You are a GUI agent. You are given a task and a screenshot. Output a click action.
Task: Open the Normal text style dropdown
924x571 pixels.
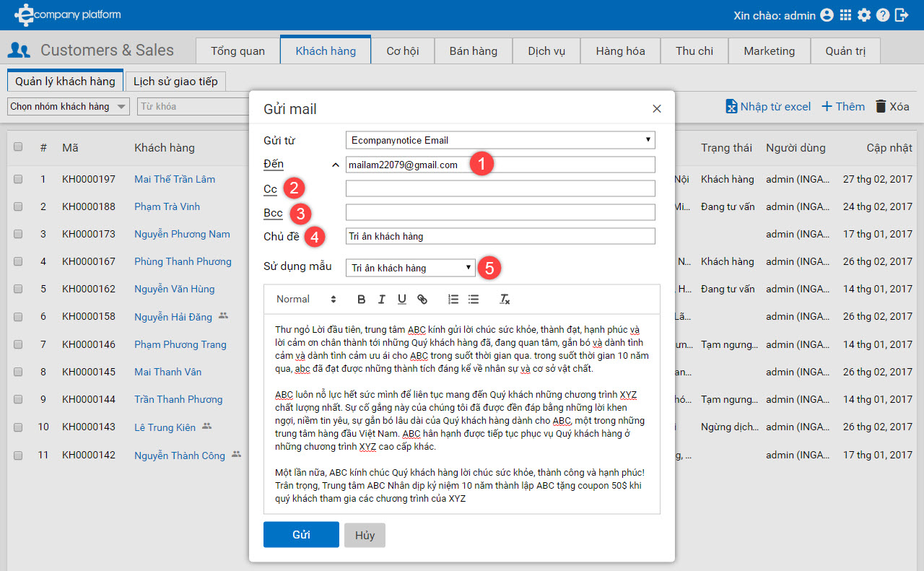point(306,299)
